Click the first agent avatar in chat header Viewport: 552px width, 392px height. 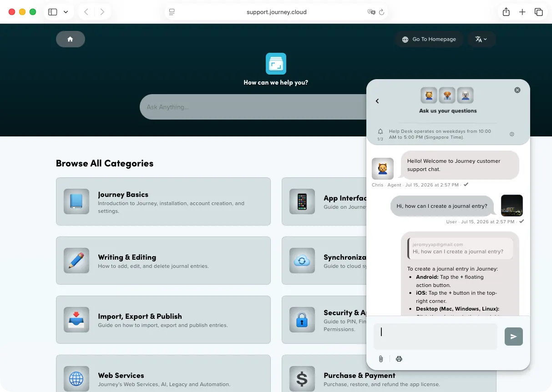(429, 95)
